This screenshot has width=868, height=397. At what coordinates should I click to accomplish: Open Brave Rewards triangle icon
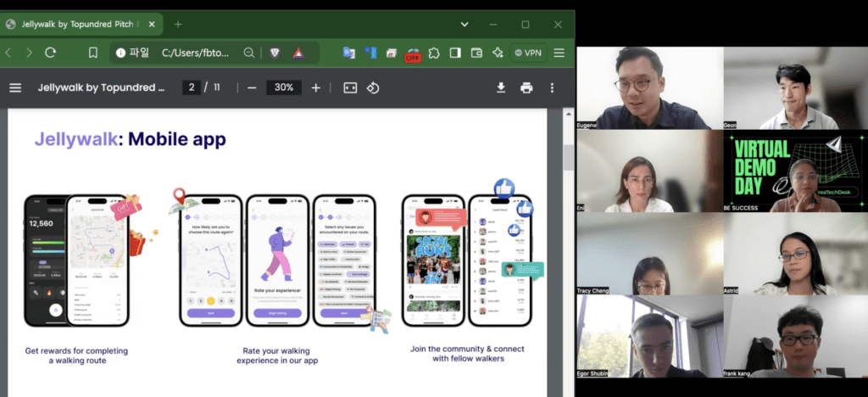coord(298,53)
